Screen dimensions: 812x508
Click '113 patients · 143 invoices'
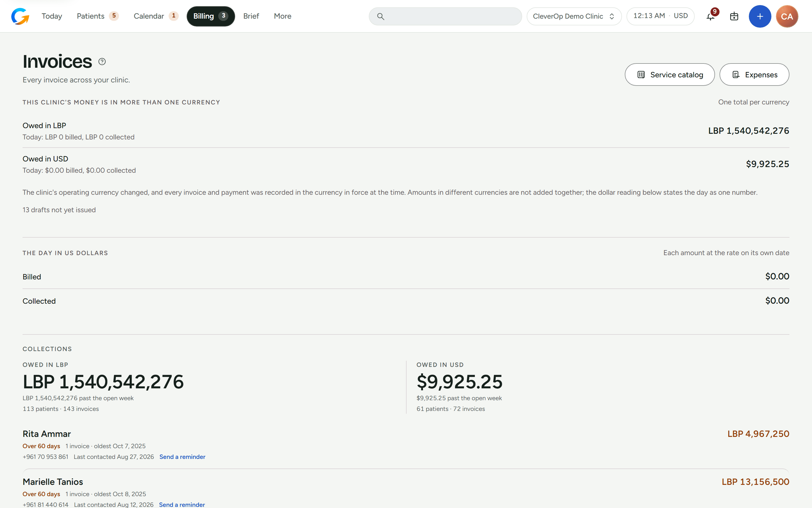(61, 409)
